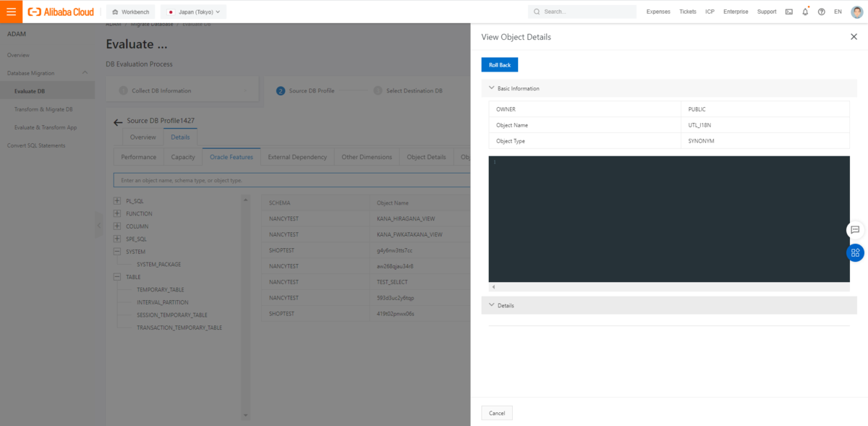Open Evaluate & Transform App in sidebar
868x426 pixels.
[46, 127]
